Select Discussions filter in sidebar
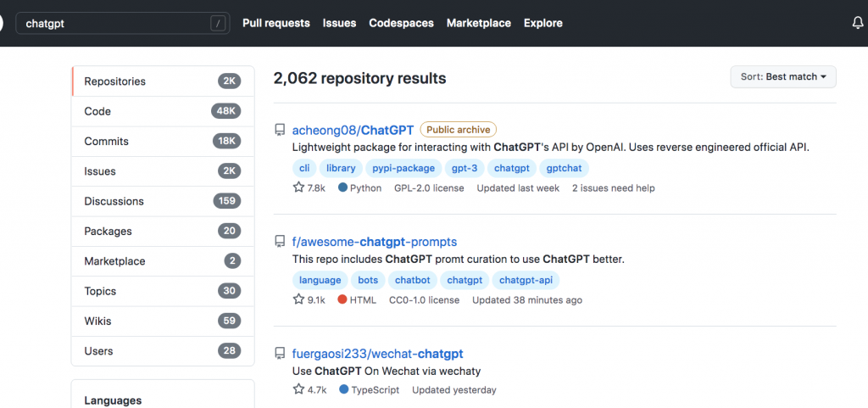 click(x=163, y=201)
